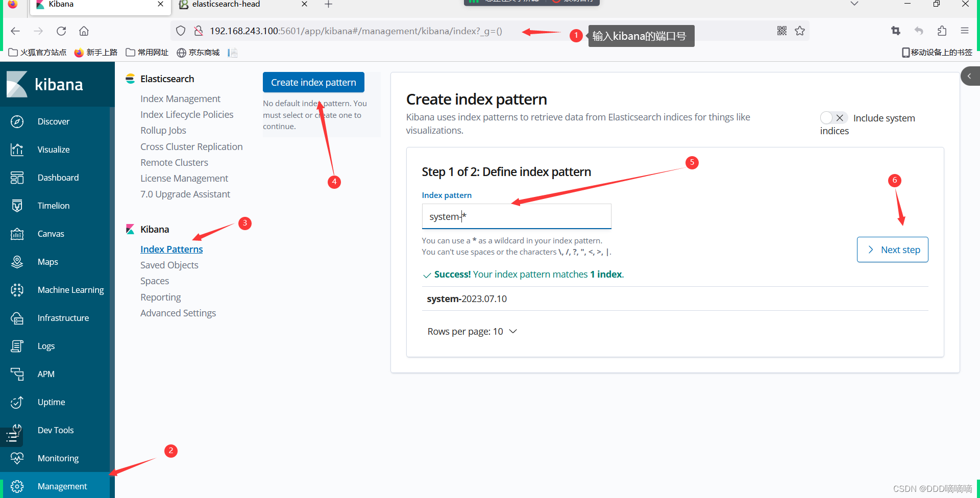Open Index Management
980x498 pixels.
pyautogui.click(x=180, y=99)
